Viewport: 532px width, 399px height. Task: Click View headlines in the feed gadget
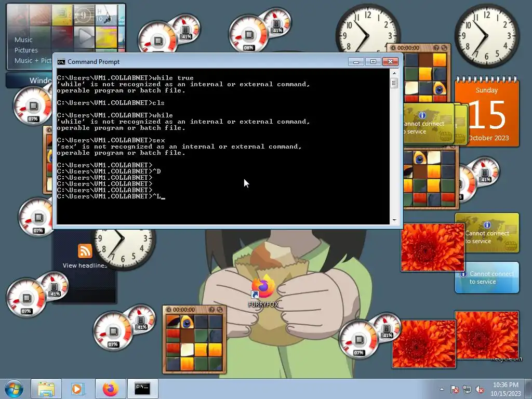[x=85, y=265]
